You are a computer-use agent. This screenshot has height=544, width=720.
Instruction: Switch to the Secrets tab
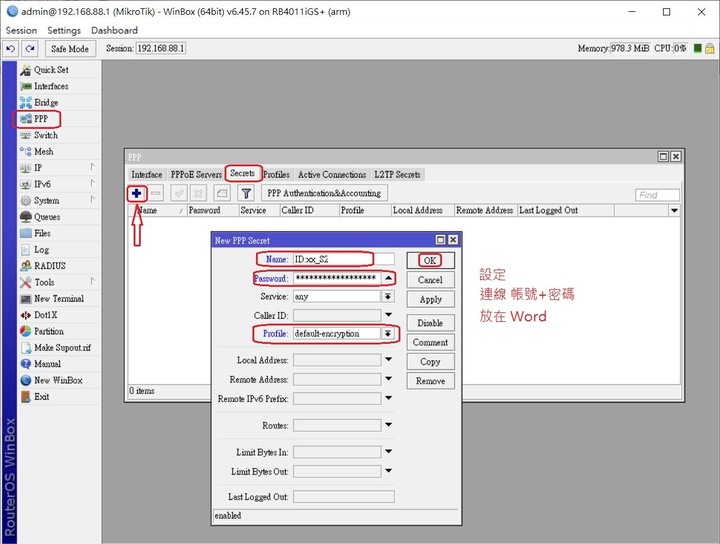pyautogui.click(x=242, y=174)
